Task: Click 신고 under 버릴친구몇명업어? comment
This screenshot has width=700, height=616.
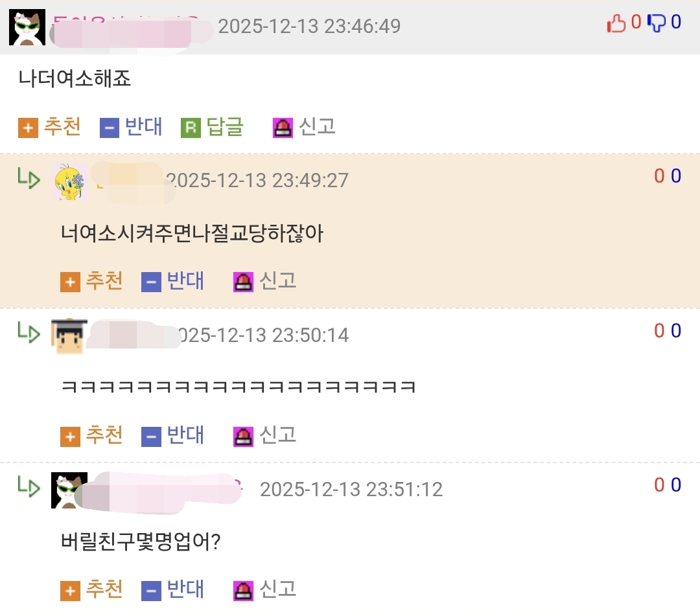Action: tap(277, 589)
